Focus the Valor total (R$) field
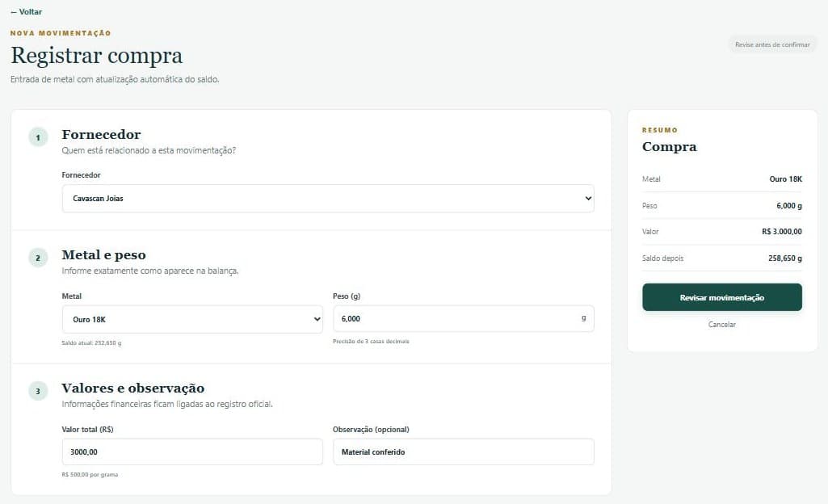 192,451
